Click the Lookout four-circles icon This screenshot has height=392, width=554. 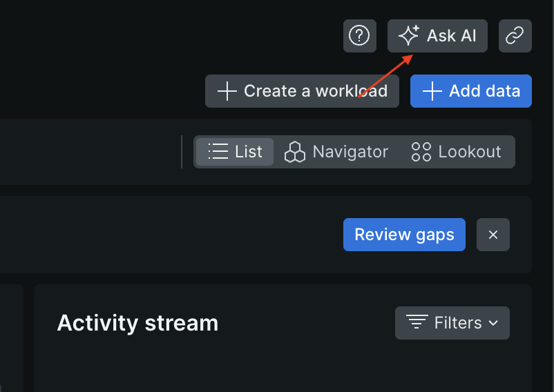pyautogui.click(x=421, y=152)
